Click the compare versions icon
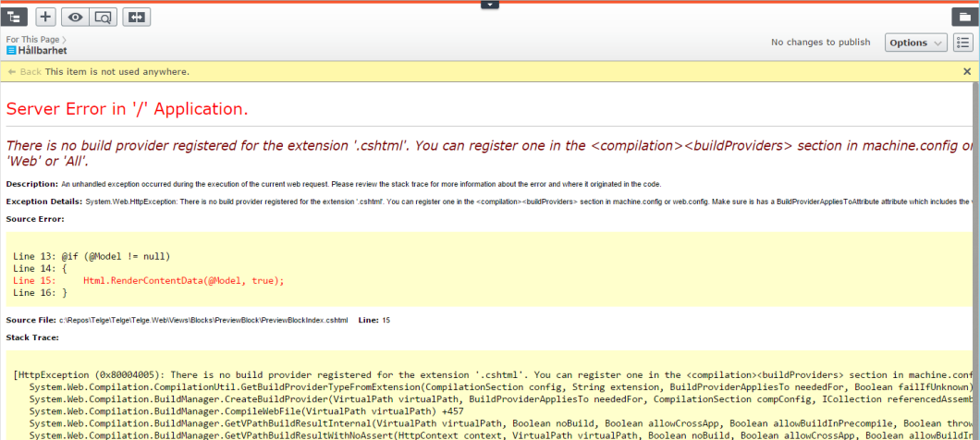980x440 pixels. pos(138,17)
